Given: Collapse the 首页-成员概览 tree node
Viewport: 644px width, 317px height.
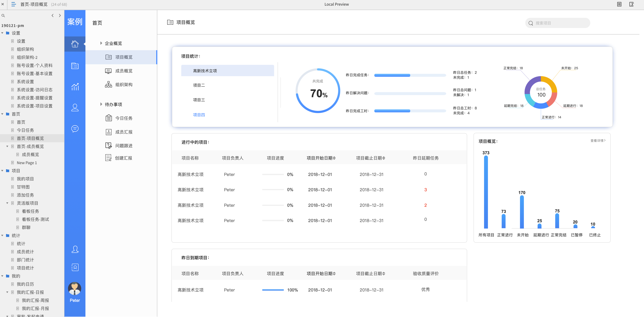Looking at the screenshot, I should pyautogui.click(x=7, y=147).
